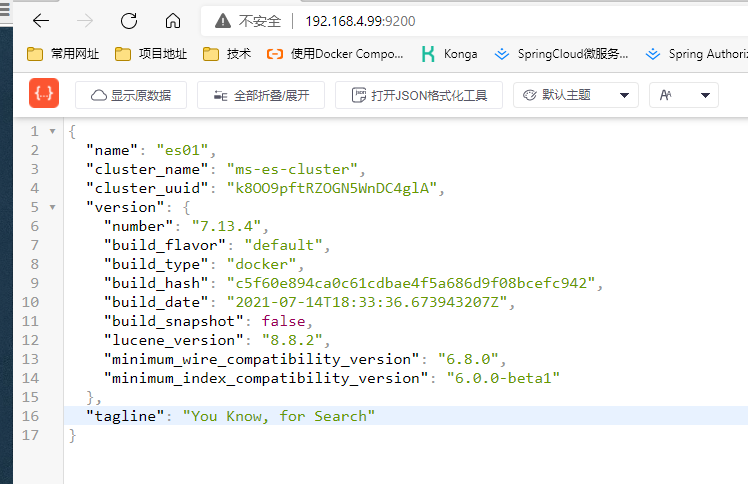Open the browser home page icon
748x484 pixels.
click(x=173, y=21)
